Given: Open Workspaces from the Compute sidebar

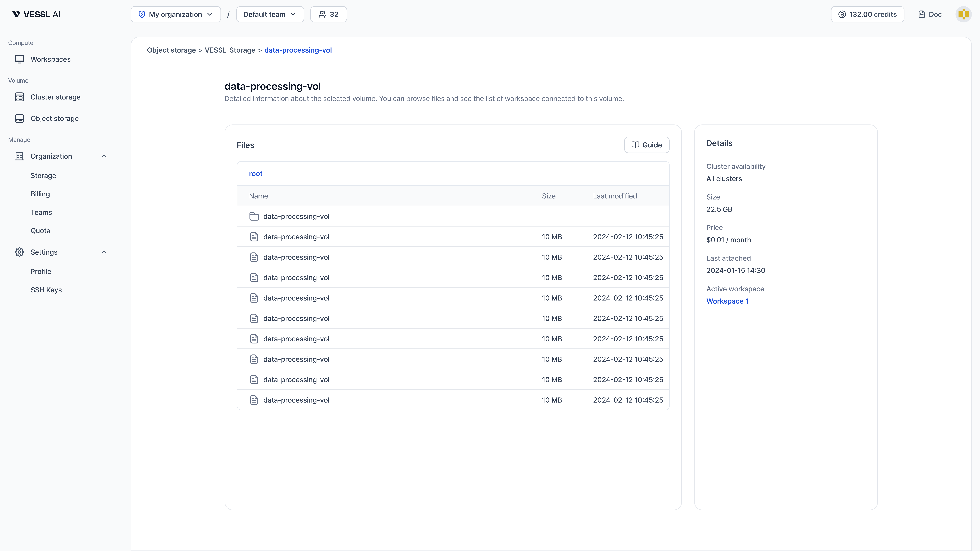Looking at the screenshot, I should pyautogui.click(x=50, y=59).
